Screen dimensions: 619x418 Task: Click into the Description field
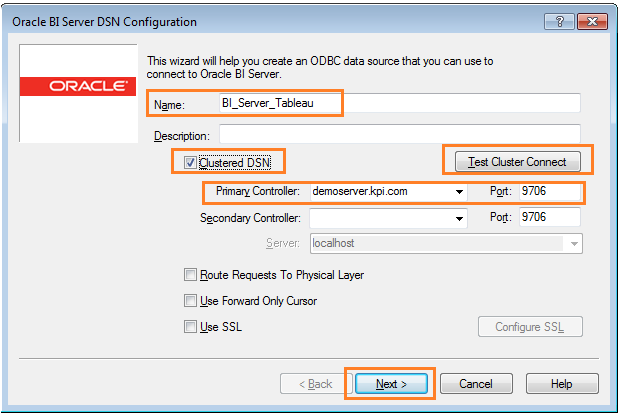pos(398,134)
